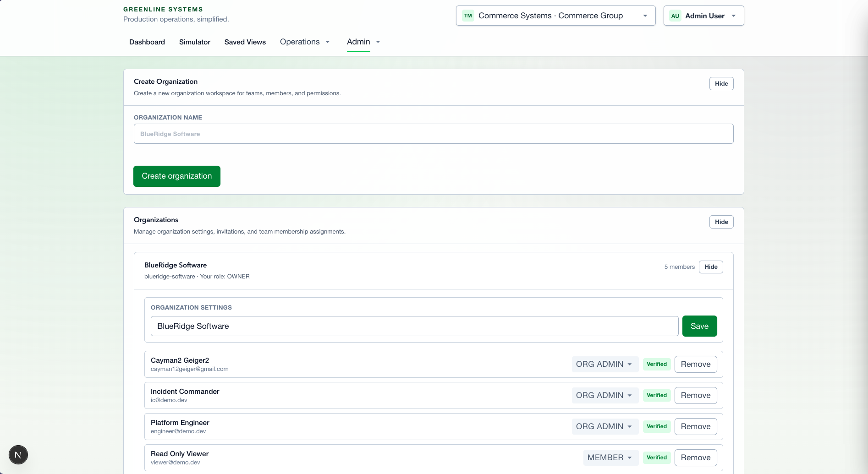
Task: Click the N circle icon at bottom left
Action: [x=18, y=454]
